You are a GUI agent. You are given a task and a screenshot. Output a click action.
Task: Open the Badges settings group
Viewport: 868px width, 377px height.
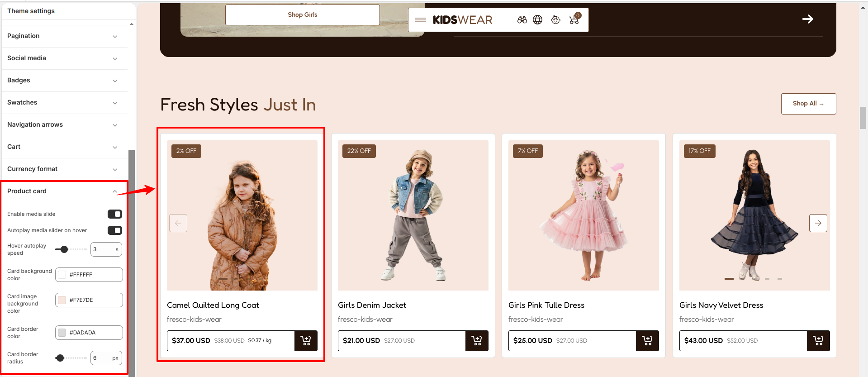(64, 81)
